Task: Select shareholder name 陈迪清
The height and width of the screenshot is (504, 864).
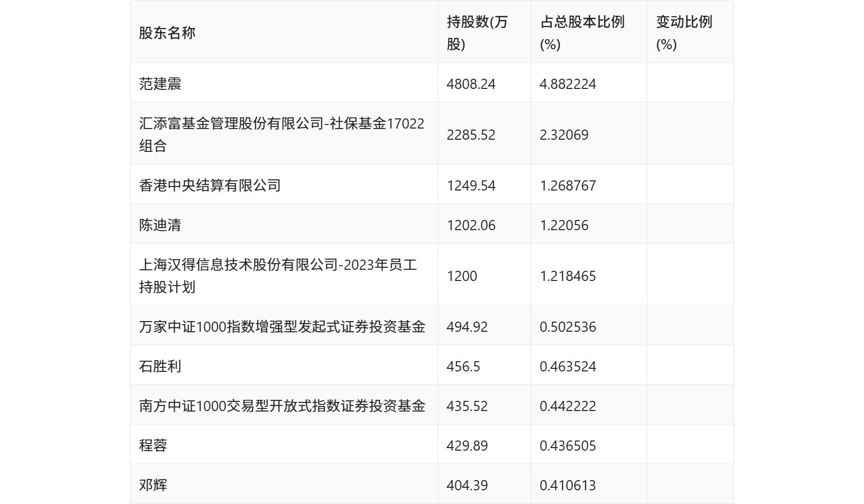Action: tap(160, 225)
